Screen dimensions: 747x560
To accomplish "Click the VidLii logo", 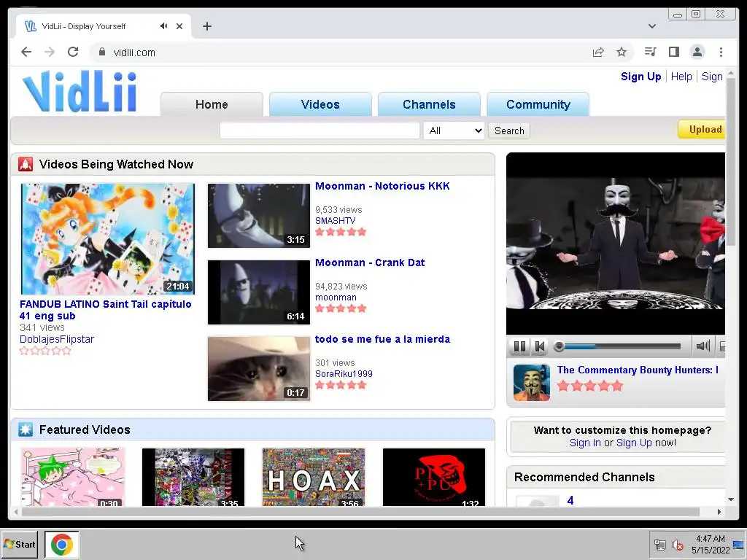I will coord(79,91).
